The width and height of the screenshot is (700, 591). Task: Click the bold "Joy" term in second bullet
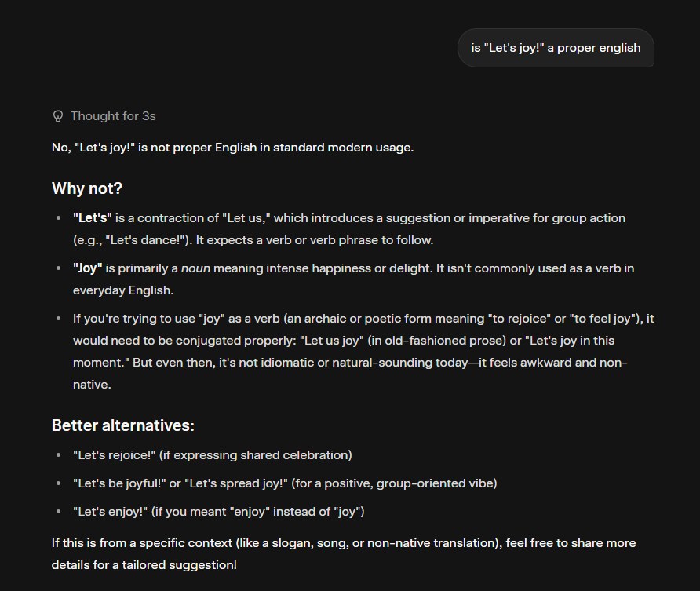pos(88,268)
